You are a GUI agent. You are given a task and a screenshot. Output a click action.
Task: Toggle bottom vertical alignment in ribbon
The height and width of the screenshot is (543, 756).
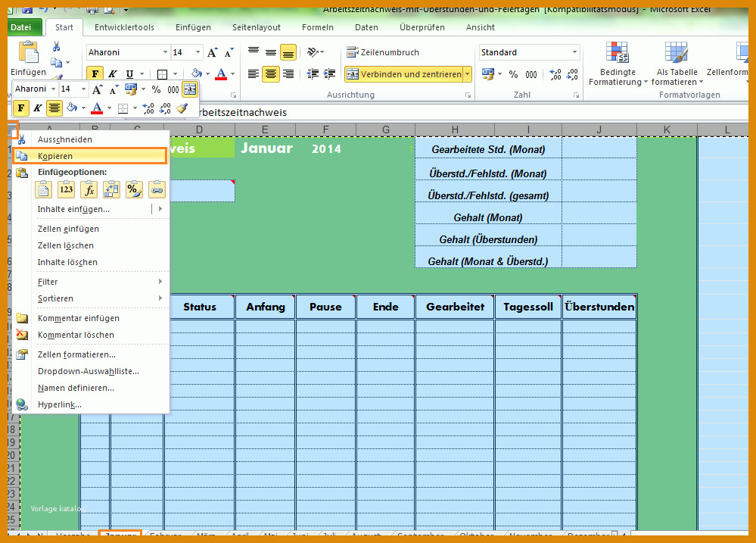(x=288, y=52)
